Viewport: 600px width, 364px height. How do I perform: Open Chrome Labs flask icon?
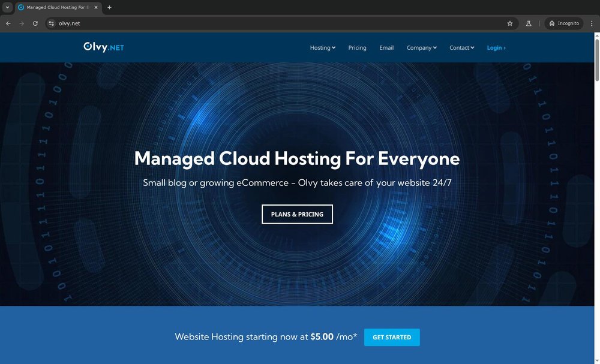[529, 23]
